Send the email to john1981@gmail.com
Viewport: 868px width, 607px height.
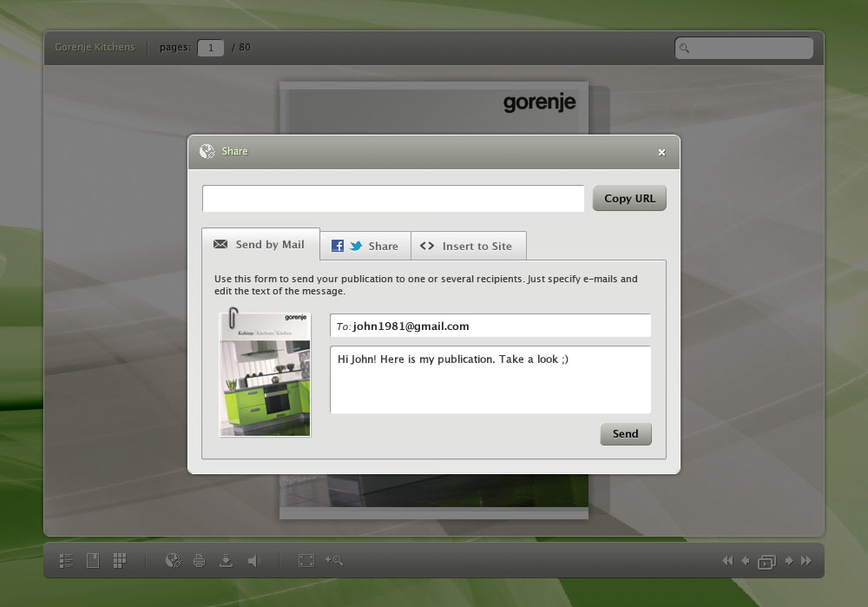click(x=626, y=433)
